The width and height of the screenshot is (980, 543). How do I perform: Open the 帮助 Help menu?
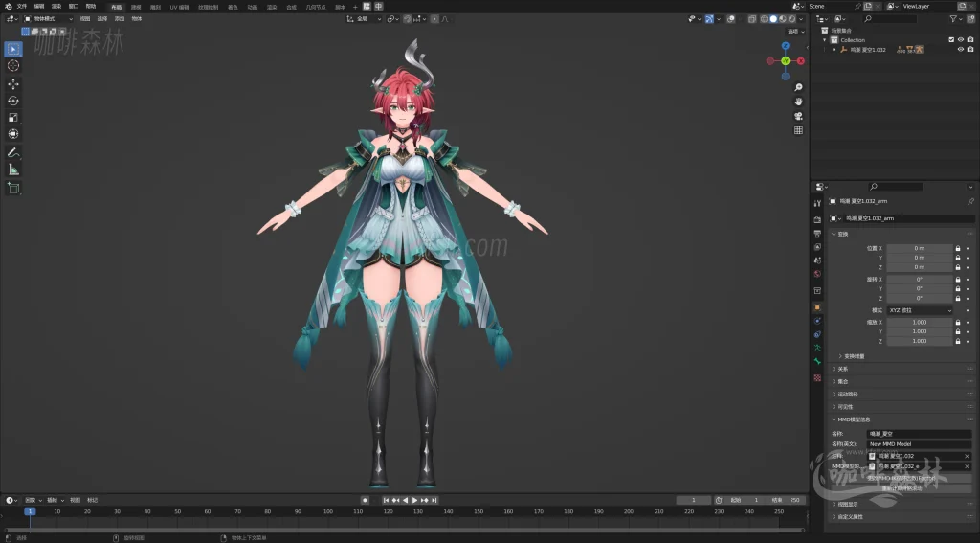click(91, 7)
